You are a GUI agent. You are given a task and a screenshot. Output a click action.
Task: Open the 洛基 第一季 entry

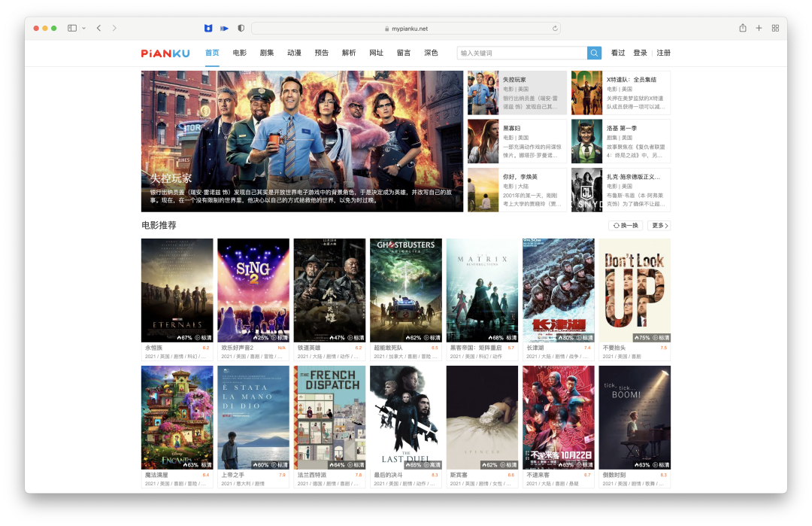click(x=620, y=141)
